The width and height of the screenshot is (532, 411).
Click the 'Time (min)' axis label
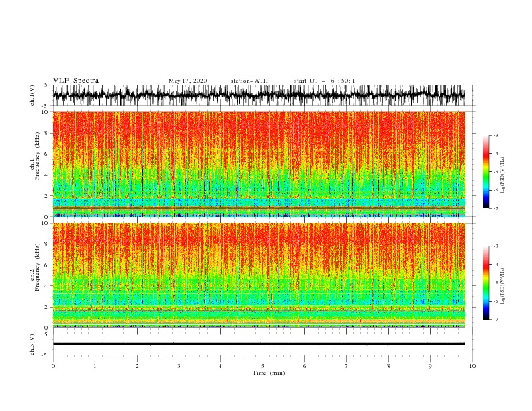tap(269, 373)
